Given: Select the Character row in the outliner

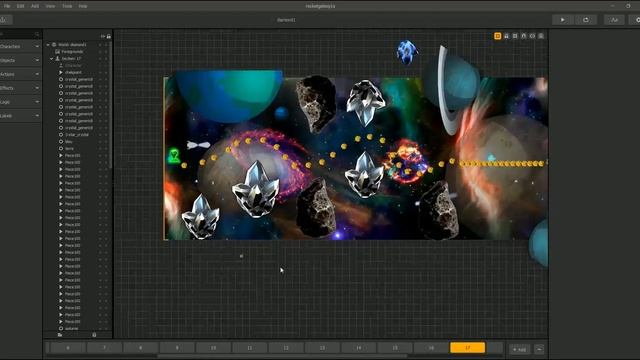Looking at the screenshot, I should (x=78, y=65).
